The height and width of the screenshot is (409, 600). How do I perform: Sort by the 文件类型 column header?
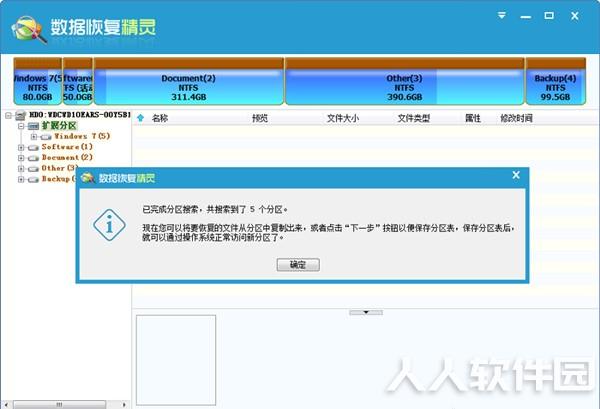click(414, 118)
